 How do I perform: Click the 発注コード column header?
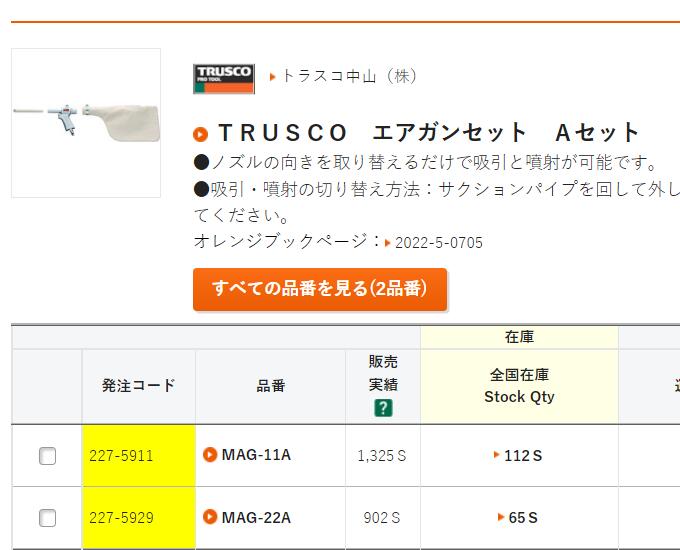coord(138,385)
